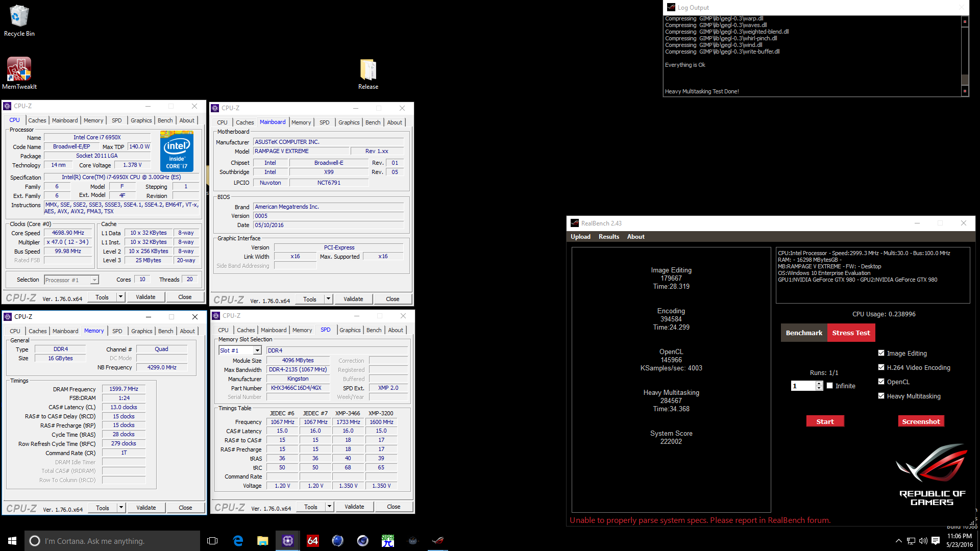980x551 pixels.
Task: Switch to CPU-Z via its taskbar icon
Action: click(288, 541)
